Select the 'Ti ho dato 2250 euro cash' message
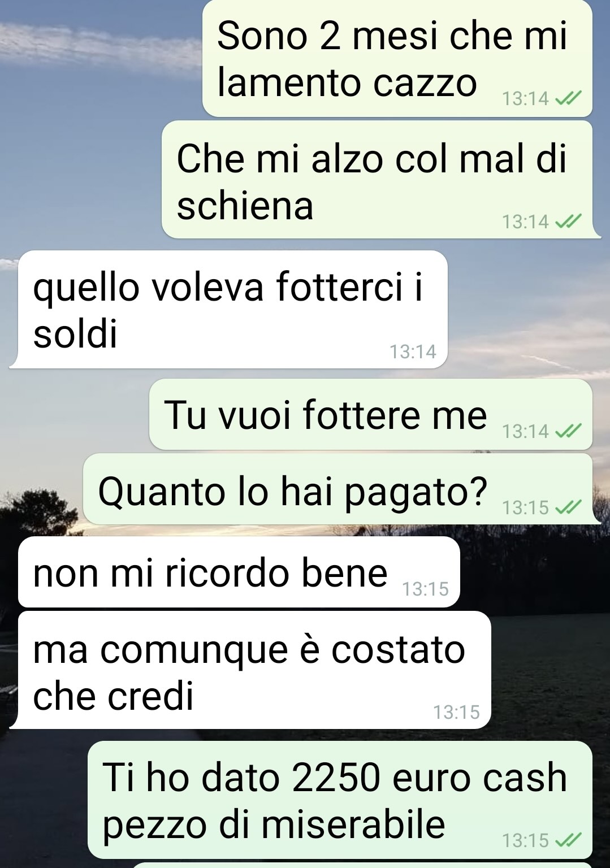Screen dimensions: 610x868 340,800
